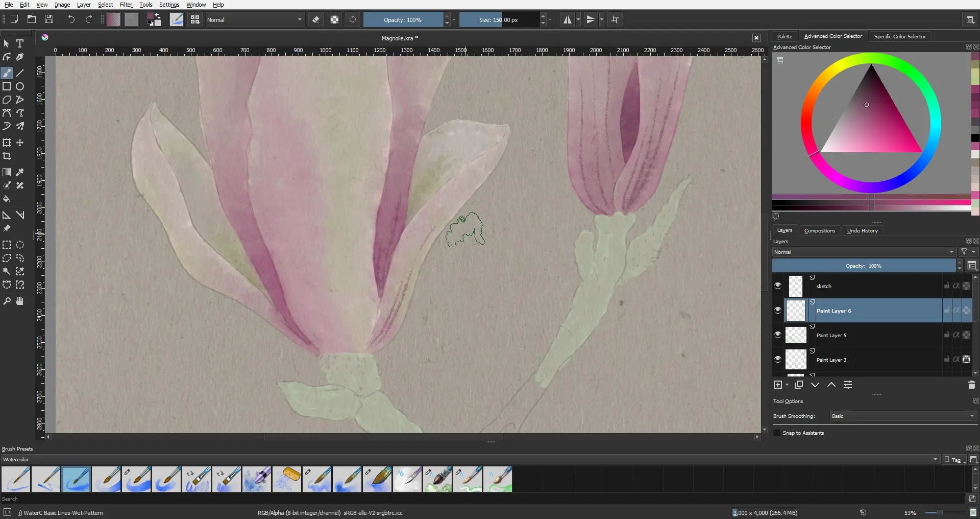Enable Snap to Assistants checkbox
This screenshot has height=519, width=980.
[x=777, y=433]
